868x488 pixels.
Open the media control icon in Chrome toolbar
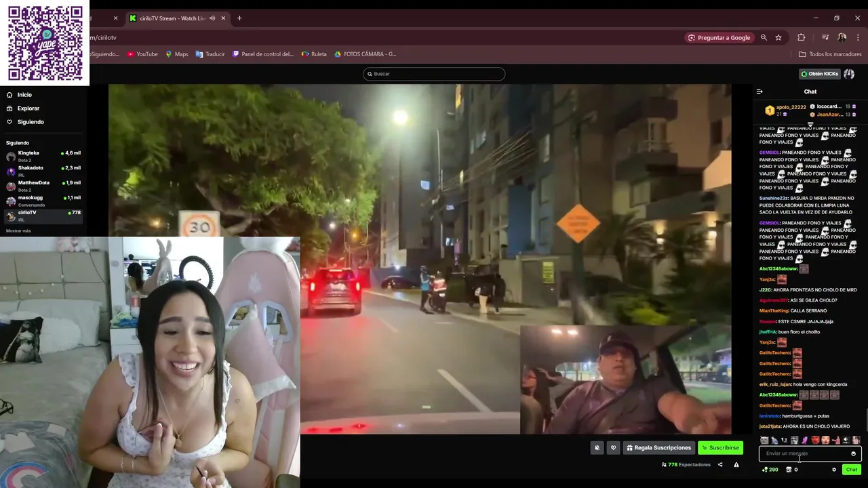pos(825,38)
